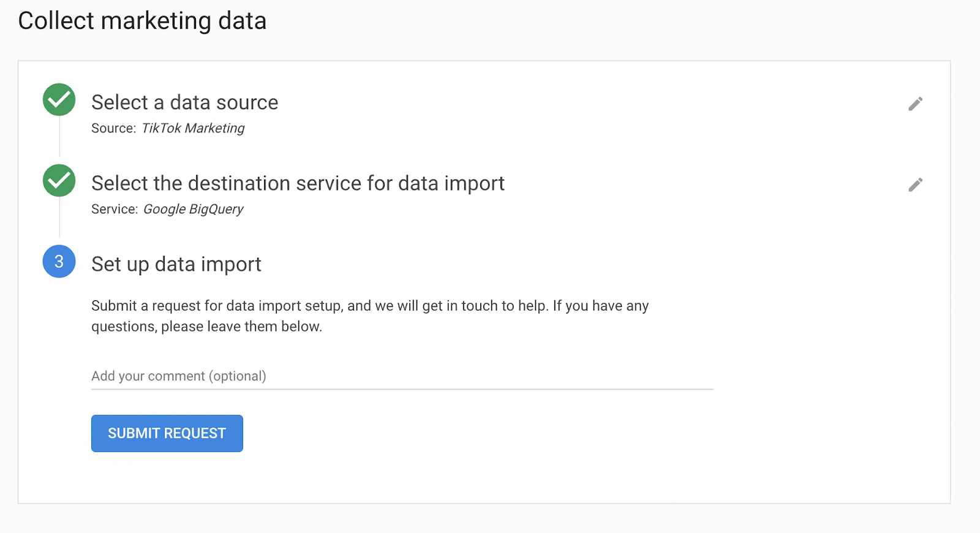The height and width of the screenshot is (533, 980).
Task: Click the connector line below second checkmark
Action: [x=59, y=217]
